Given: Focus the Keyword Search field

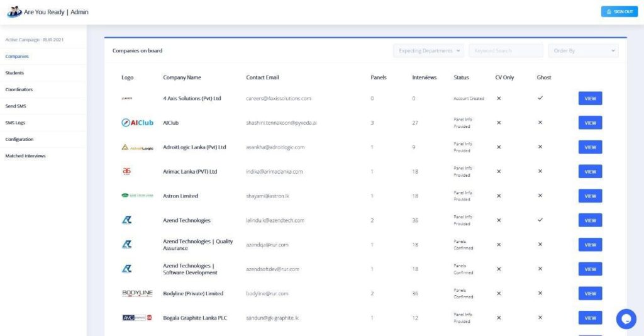Looking at the screenshot, I should (x=506, y=51).
